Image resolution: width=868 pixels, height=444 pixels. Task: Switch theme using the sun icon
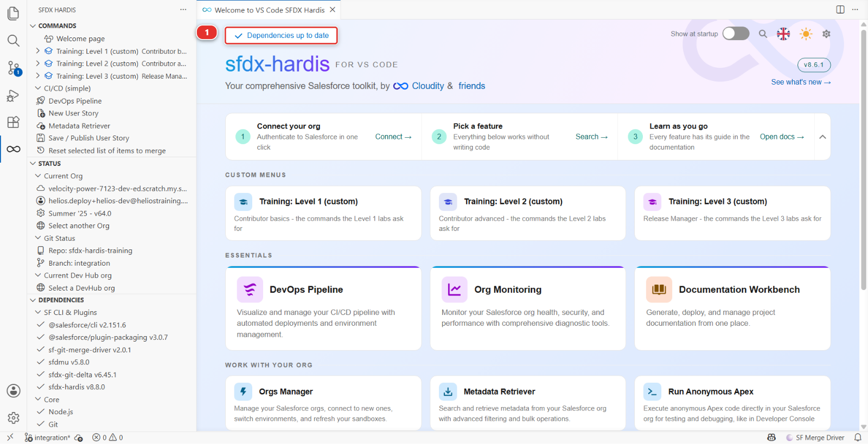pyautogui.click(x=806, y=34)
